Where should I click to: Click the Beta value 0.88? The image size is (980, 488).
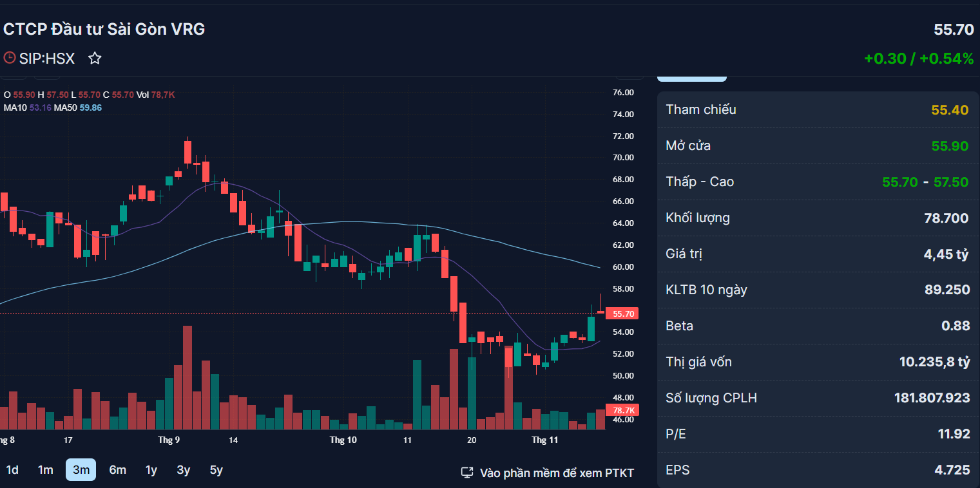[956, 326]
